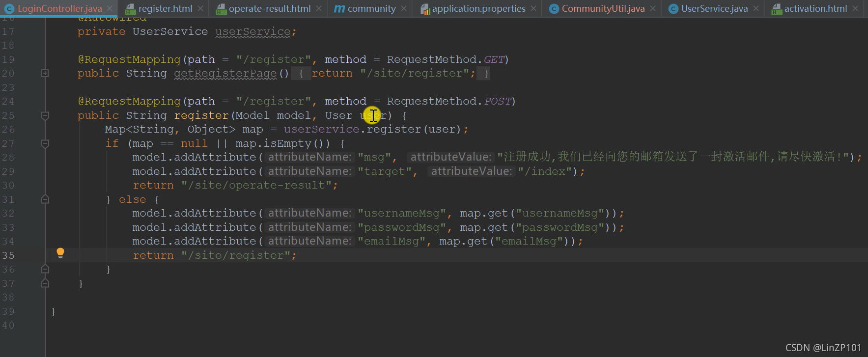The image size is (868, 357).
Task: Click line number 35 in the gutter
Action: pos(8,255)
